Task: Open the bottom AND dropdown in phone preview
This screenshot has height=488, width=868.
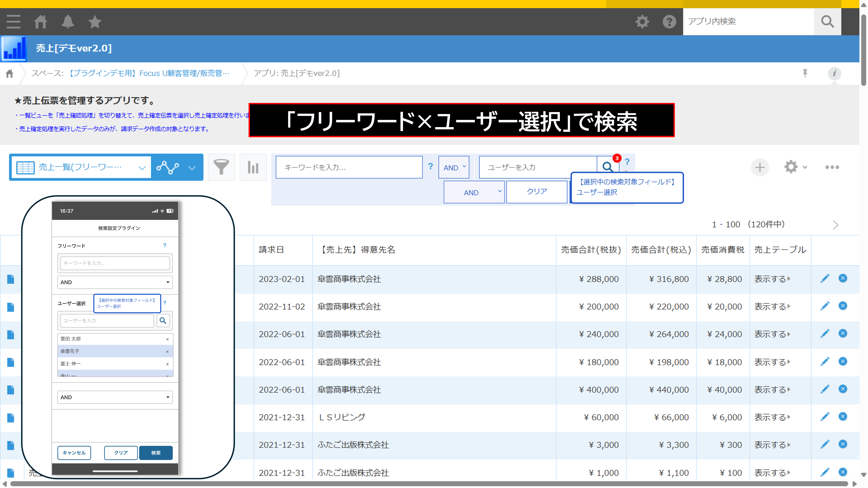Action: (x=115, y=397)
